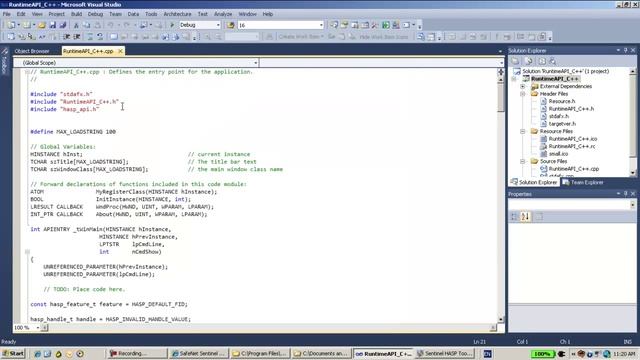Select the RuntimeAPI_C++ project node
640x360 pixels.
click(554, 79)
